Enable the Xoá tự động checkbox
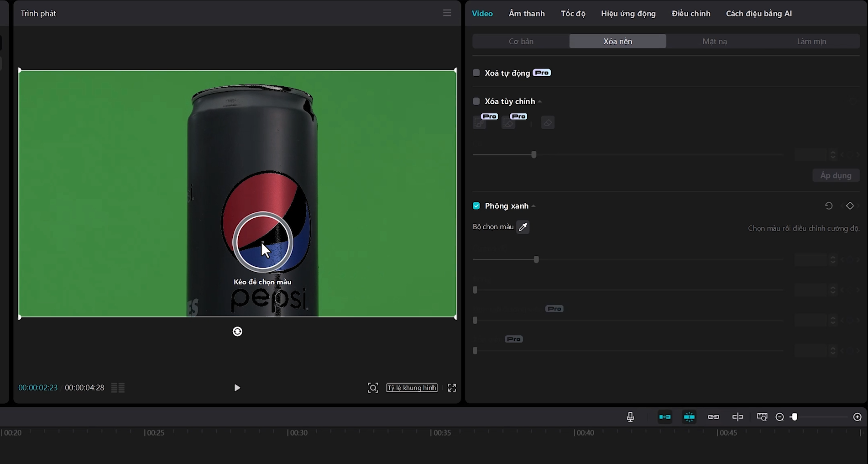 click(476, 73)
